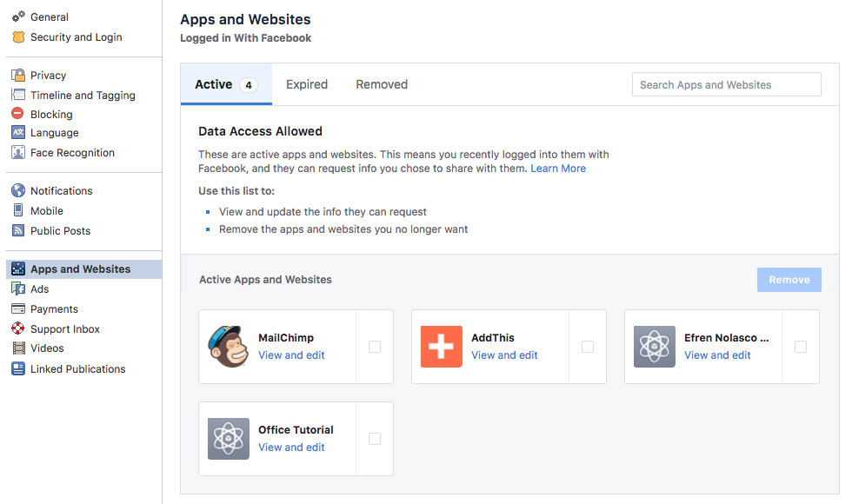Open Face Recognition settings
This screenshot has width=852, height=504.
72,153
